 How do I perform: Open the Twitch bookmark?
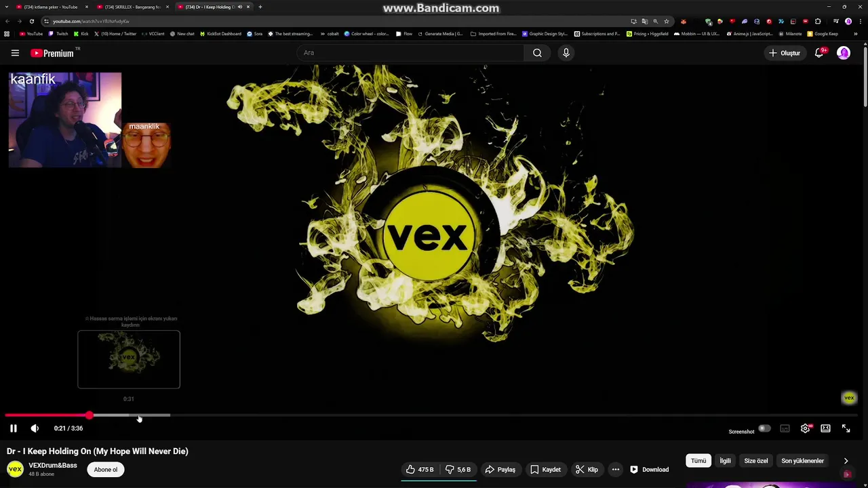(58, 33)
